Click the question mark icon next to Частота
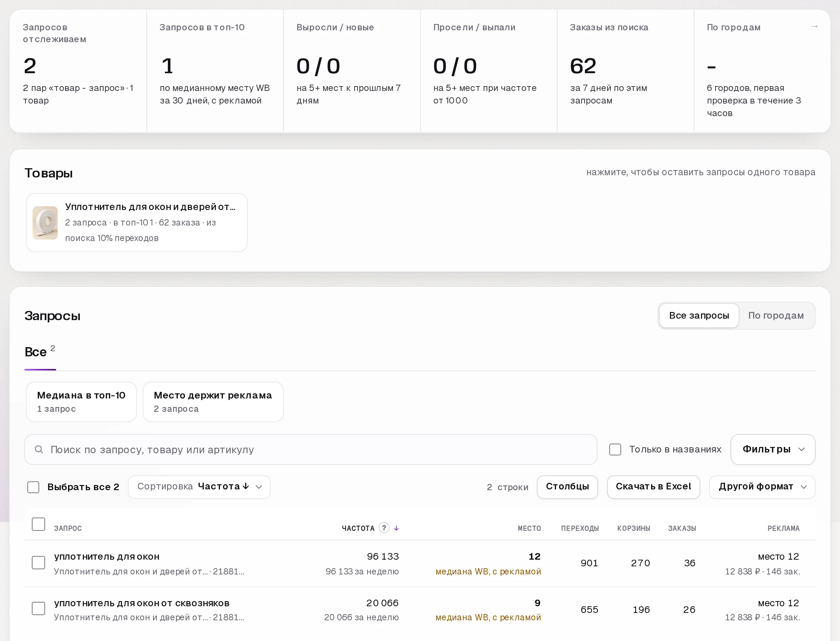 pyautogui.click(x=384, y=528)
